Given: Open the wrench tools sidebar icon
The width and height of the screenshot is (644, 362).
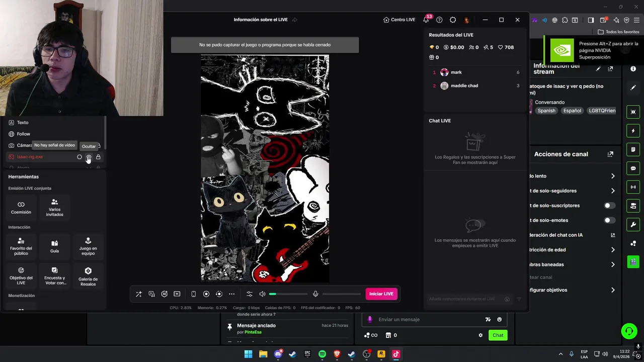Looking at the screenshot, I should tap(633, 225).
